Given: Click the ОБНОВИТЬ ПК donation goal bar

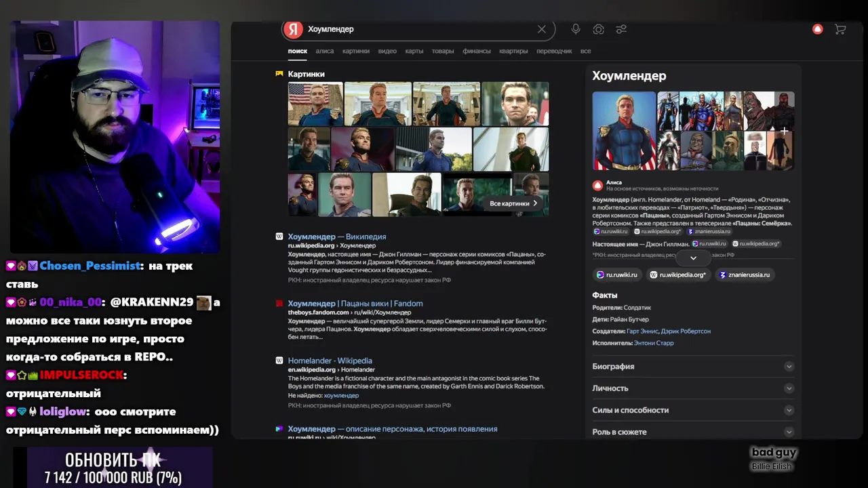Looking at the screenshot, I should (x=113, y=468).
